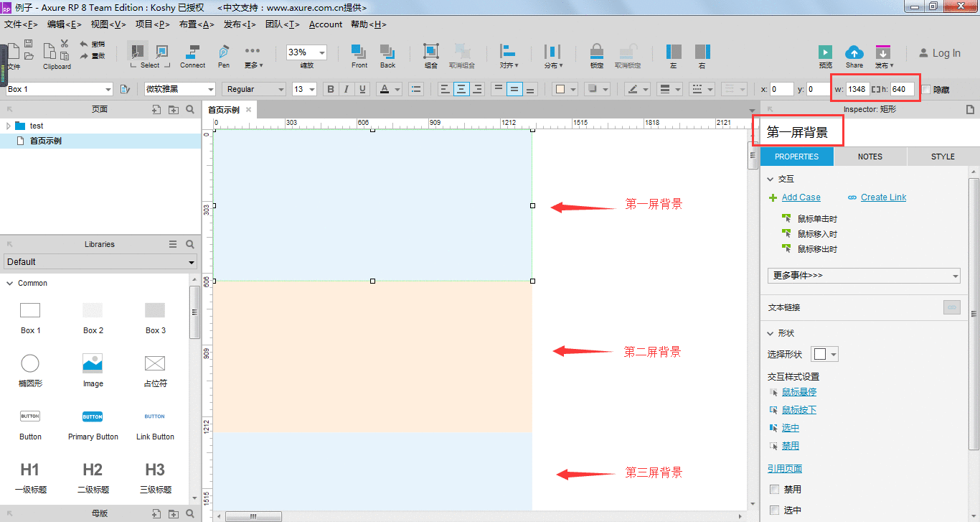Click the Add Case link
The height and width of the screenshot is (522, 980).
(801, 197)
